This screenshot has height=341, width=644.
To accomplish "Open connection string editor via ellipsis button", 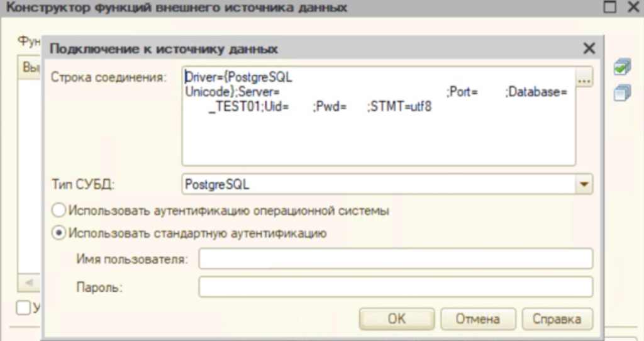I will pyautogui.click(x=584, y=77).
